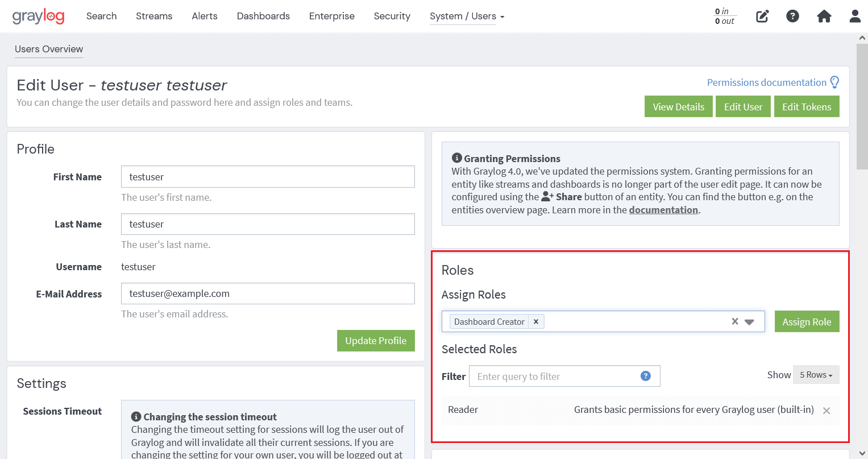Click the lightbulb icon beside Permissions documentation
Image resolution: width=868 pixels, height=459 pixels.
pos(834,82)
